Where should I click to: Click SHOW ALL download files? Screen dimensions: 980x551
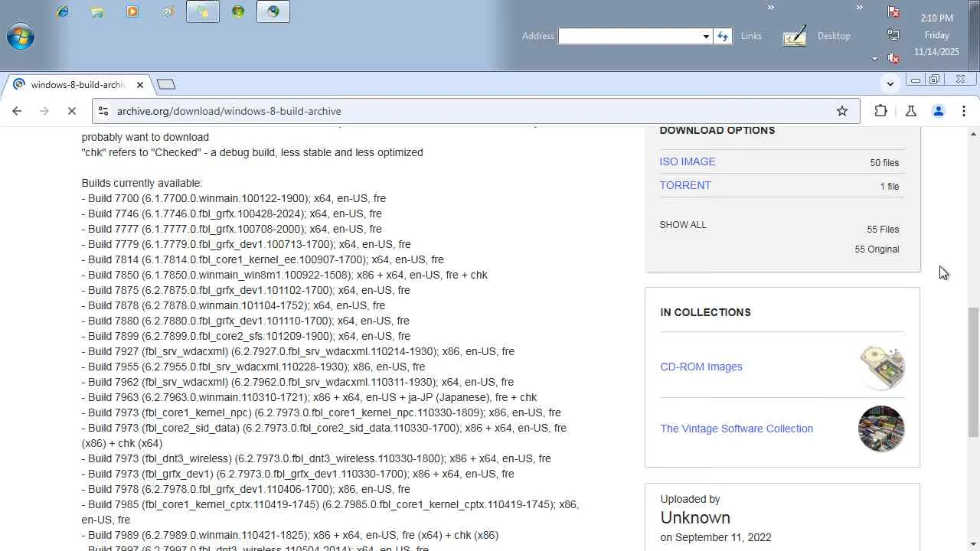click(683, 225)
